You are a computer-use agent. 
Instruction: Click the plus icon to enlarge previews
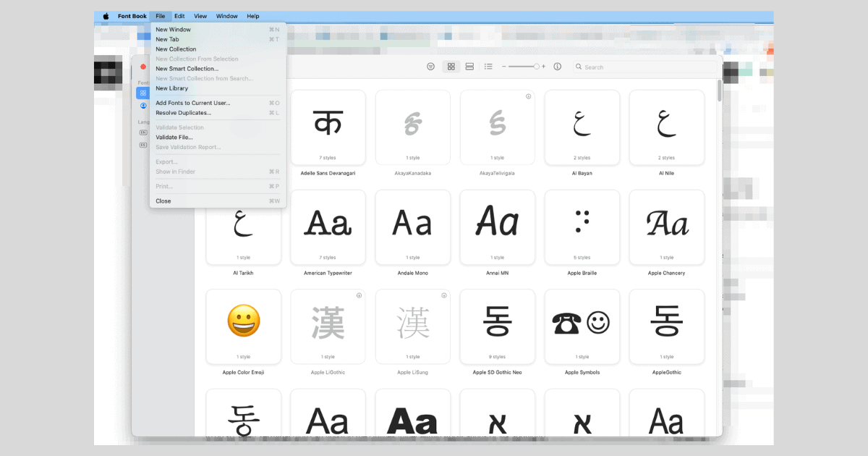[544, 67]
